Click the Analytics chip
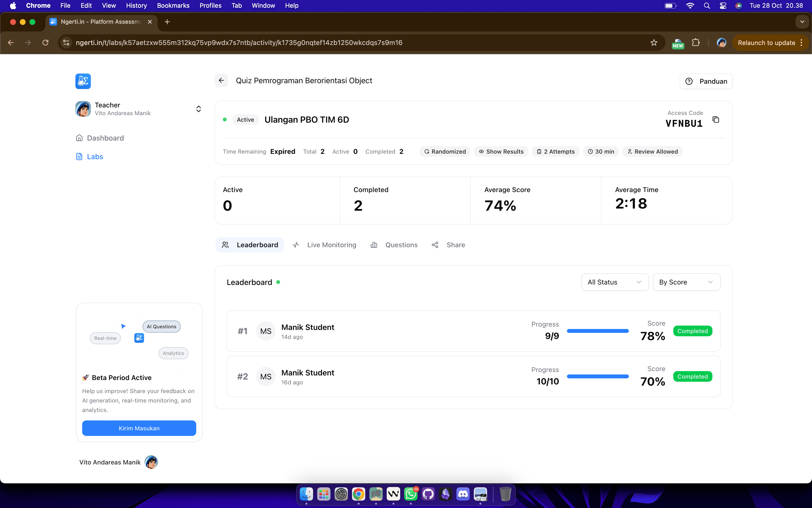The width and height of the screenshot is (812, 508). [x=174, y=353]
